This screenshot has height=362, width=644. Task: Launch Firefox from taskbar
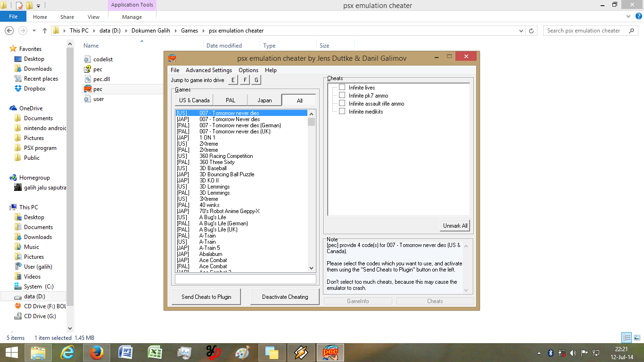click(x=96, y=353)
